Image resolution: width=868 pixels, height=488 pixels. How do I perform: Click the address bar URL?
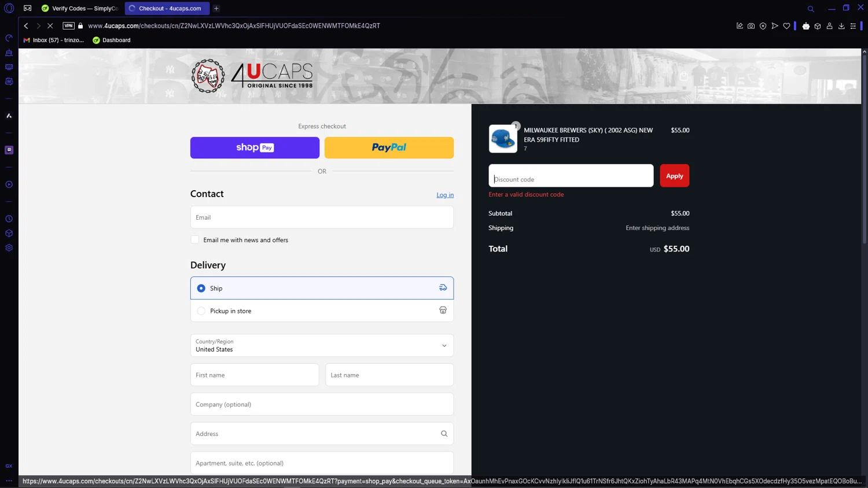pos(234,26)
